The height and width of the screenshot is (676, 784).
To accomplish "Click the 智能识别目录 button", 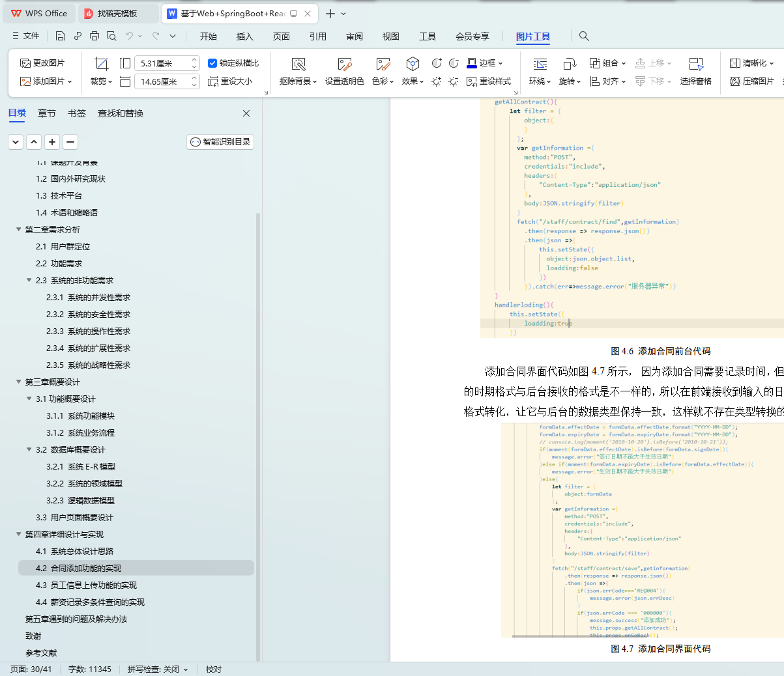I will (220, 142).
